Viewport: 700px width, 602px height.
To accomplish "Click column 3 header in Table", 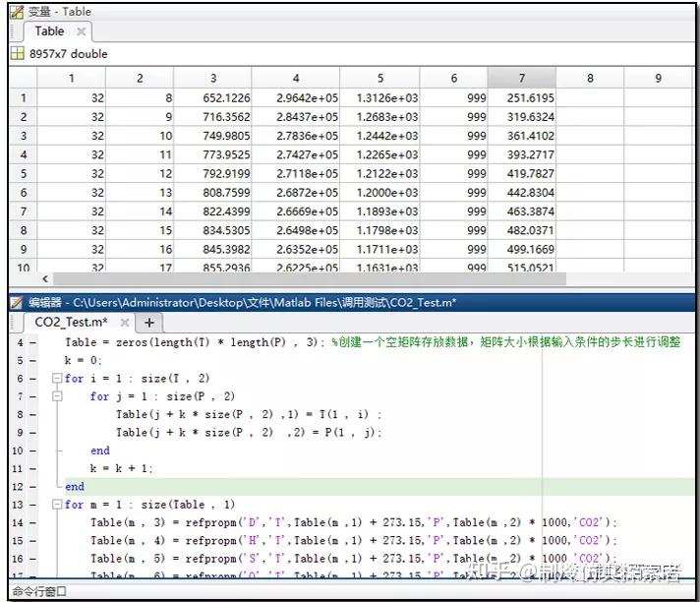I will [212, 78].
